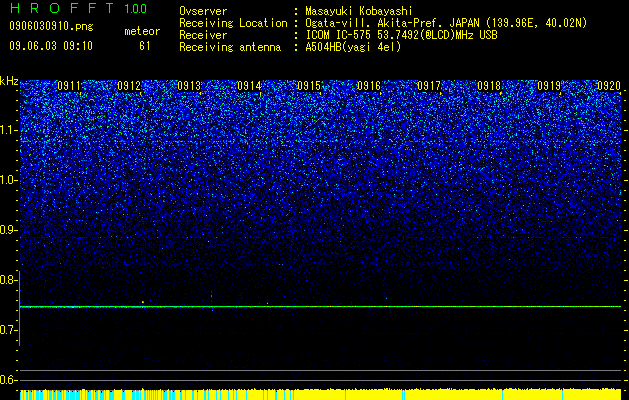
Task: Click the date stamp 09.06.03 09:10
Action: tap(51, 46)
